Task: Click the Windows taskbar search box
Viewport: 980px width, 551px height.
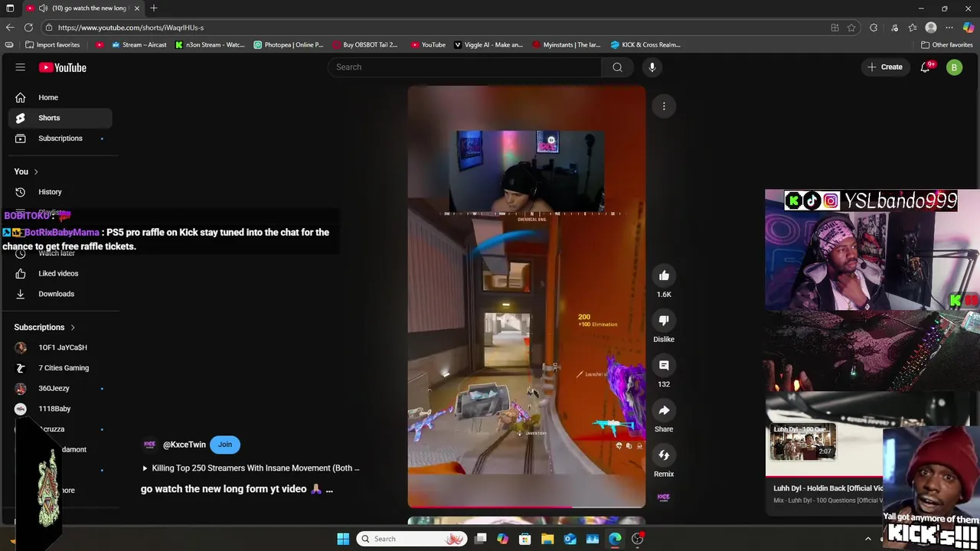Action: click(413, 539)
